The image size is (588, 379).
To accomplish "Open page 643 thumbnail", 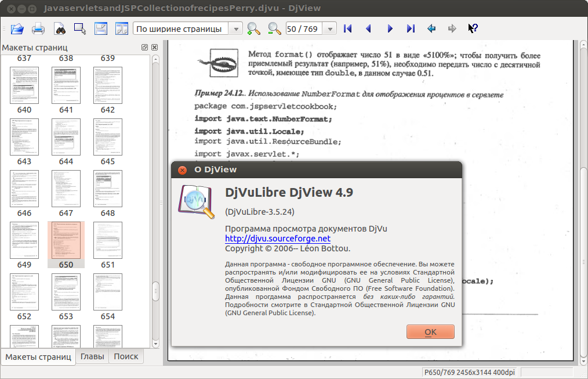I will tap(24, 137).
